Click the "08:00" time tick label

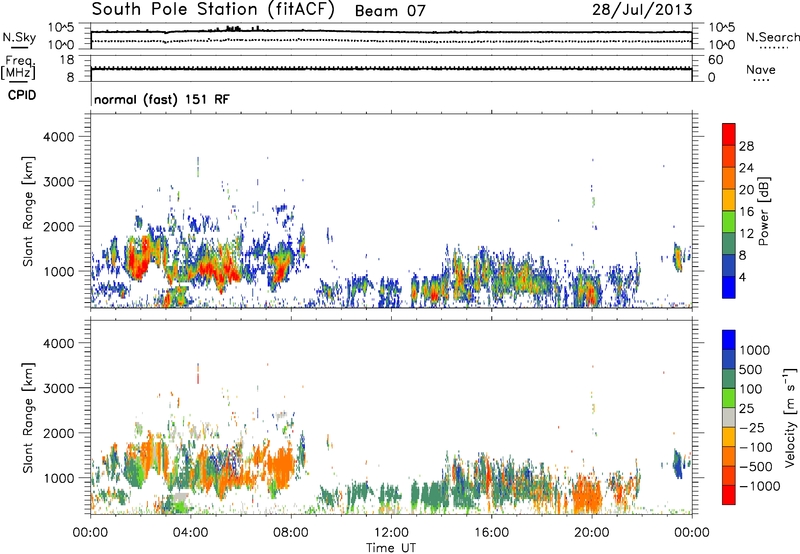pos(290,533)
